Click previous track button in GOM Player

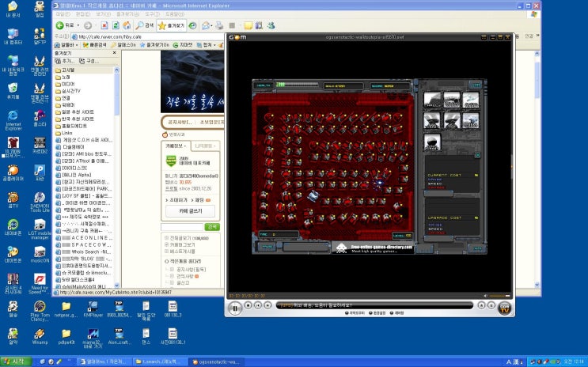click(258, 305)
